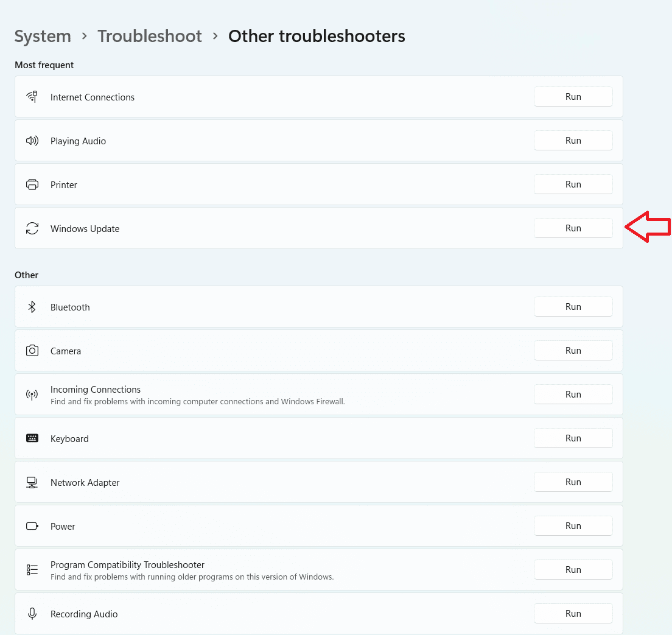
Task: Click the Power battery icon
Action: (32, 526)
